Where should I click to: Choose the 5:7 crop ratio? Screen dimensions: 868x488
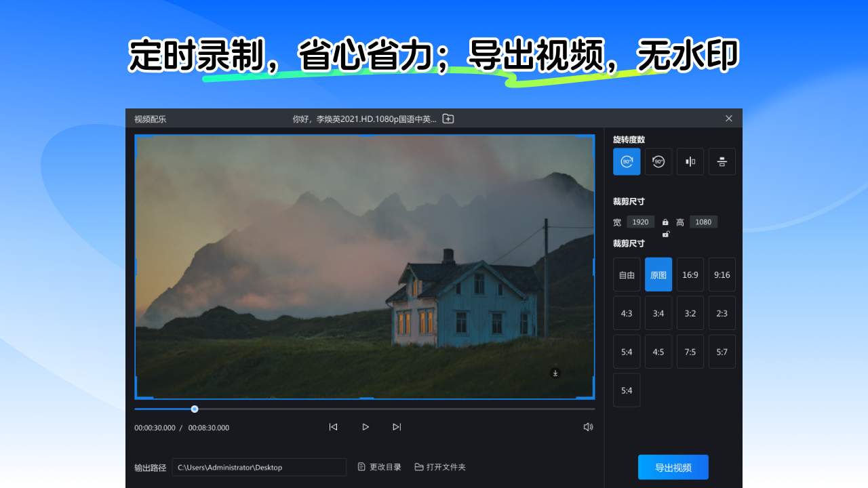[x=722, y=352]
